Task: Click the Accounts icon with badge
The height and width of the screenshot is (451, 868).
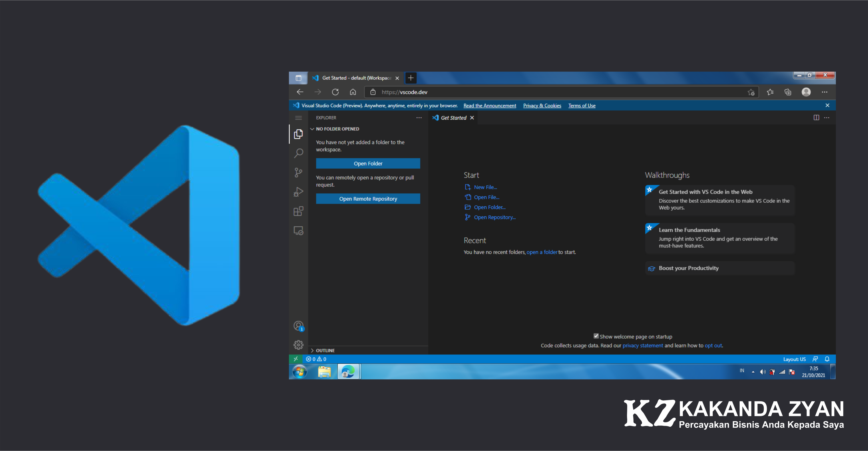Action: pos(298,326)
